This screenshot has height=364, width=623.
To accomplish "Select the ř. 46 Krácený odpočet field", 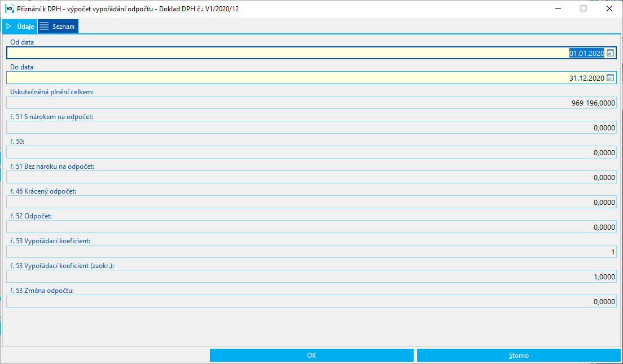I will (x=311, y=202).
